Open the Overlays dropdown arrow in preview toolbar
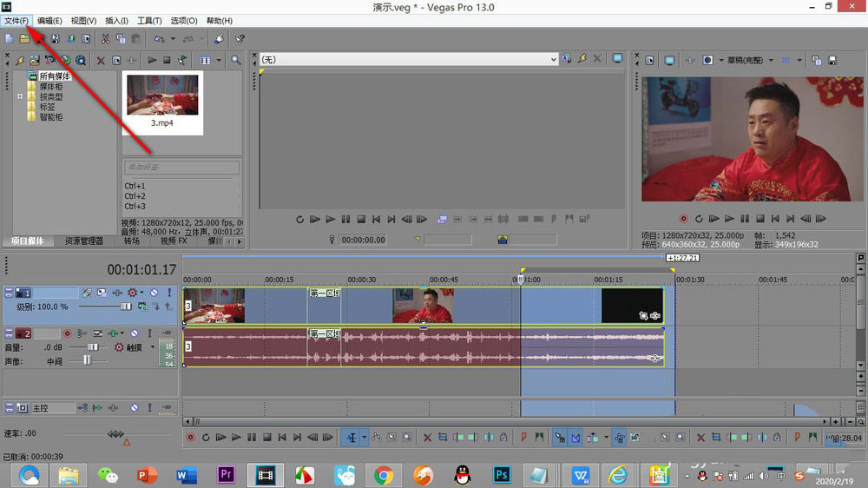 tap(800, 60)
